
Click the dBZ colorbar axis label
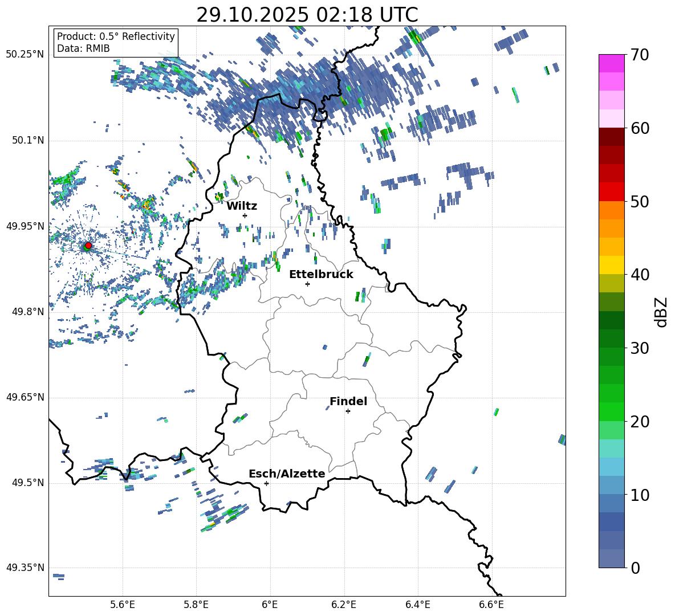coord(661,312)
